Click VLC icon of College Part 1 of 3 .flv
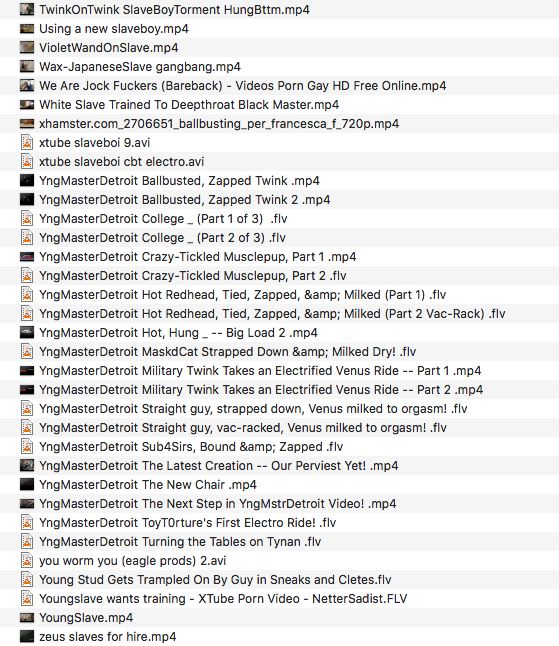559x646 pixels. coord(27,218)
